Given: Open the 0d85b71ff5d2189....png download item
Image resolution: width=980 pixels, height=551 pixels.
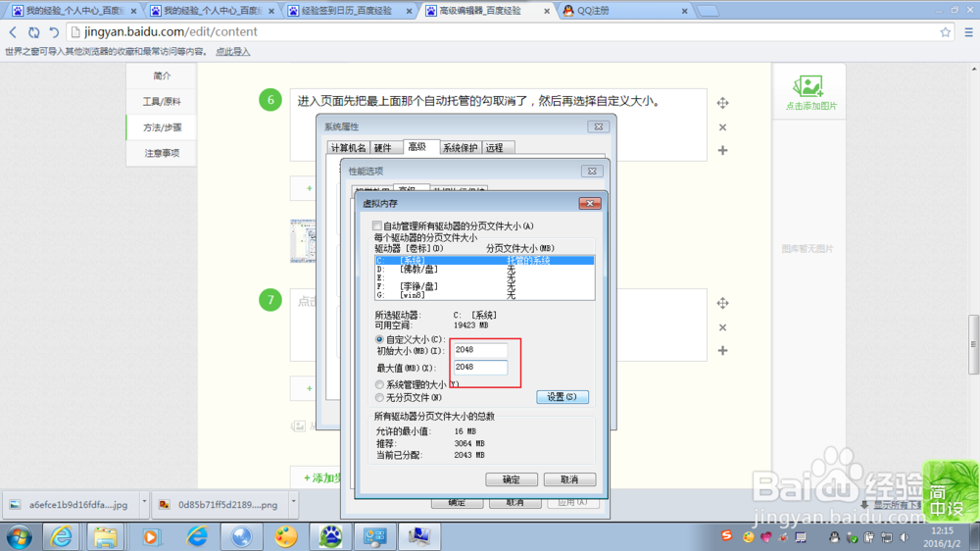Looking at the screenshot, I should click(220, 505).
